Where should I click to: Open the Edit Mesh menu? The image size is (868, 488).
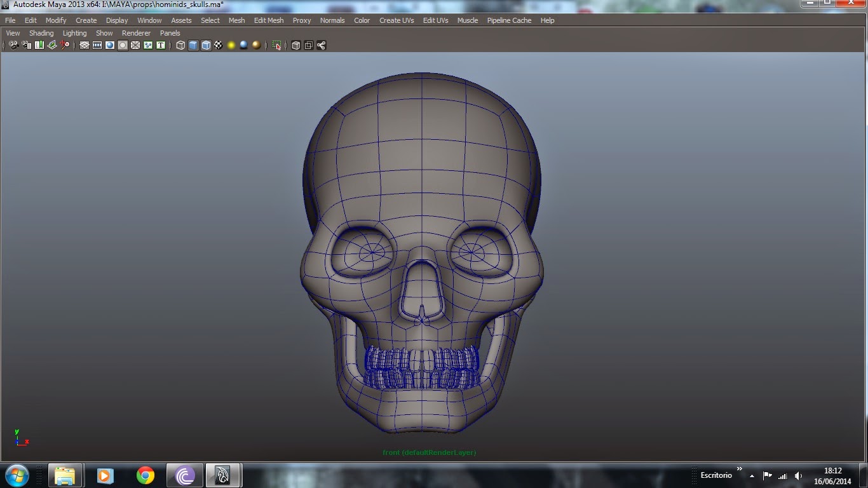pos(268,20)
